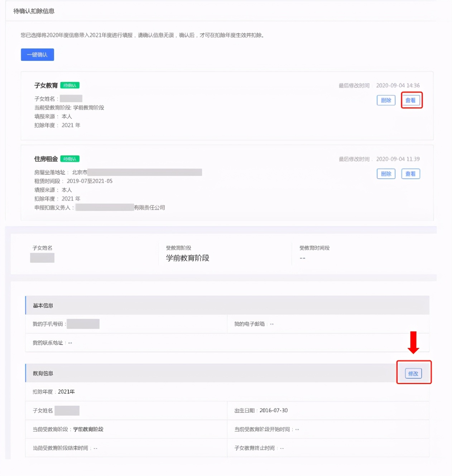Screen dimensions: 452x476
Task: Click 删除 in the 子女教育 card
Action: (x=386, y=100)
